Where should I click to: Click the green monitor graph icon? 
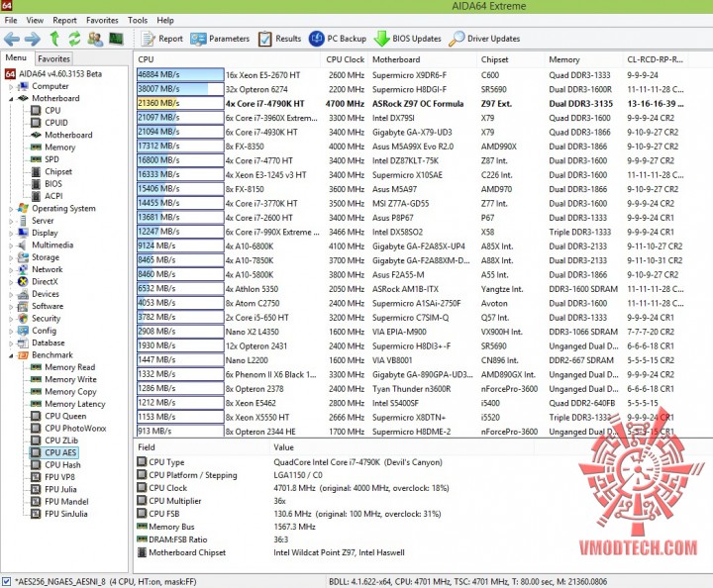click(117, 39)
